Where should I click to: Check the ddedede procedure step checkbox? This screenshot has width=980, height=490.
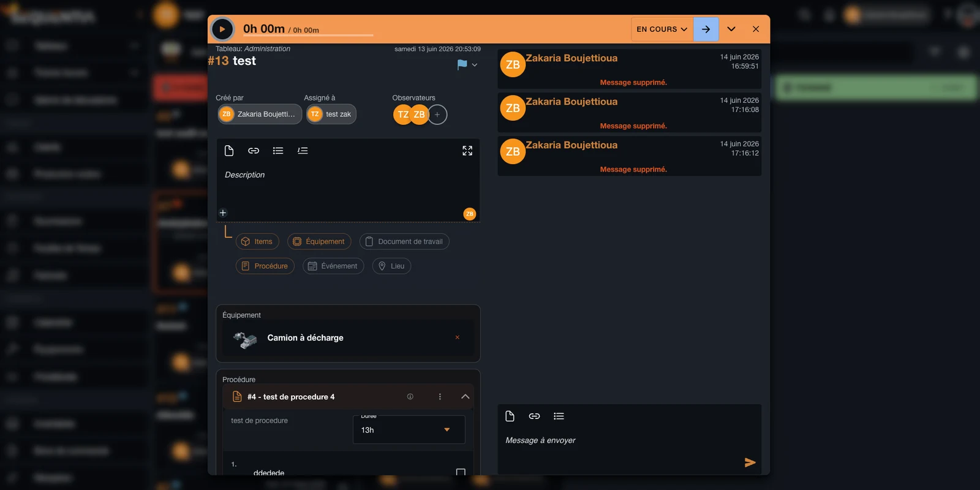[461, 472]
